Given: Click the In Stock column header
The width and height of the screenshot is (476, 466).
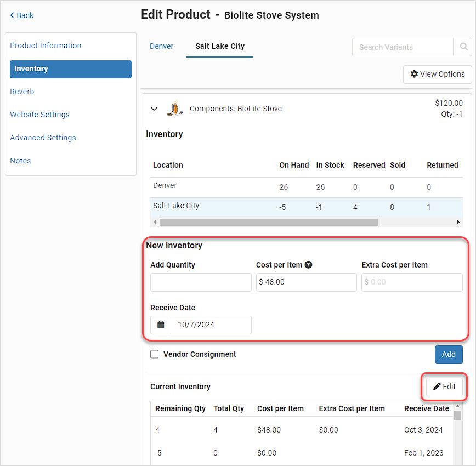Looking at the screenshot, I should 330,165.
